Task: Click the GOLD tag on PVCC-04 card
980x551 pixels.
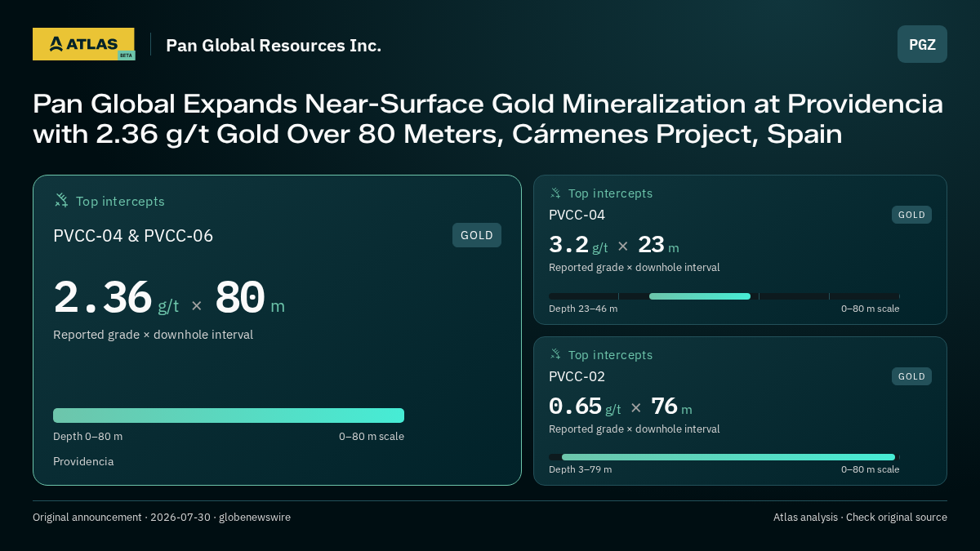Action: click(x=911, y=215)
